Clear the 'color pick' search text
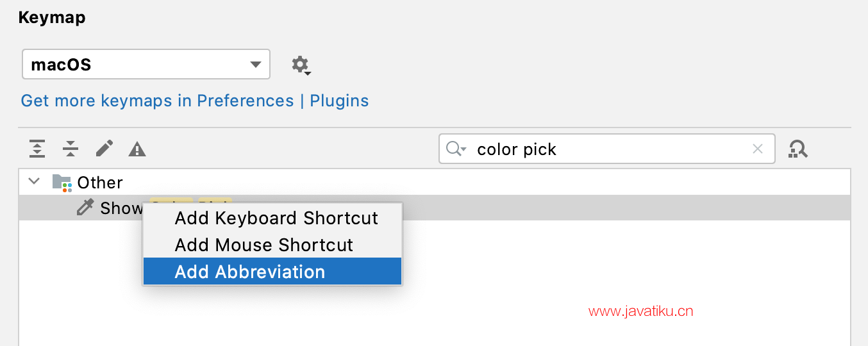Image resolution: width=868 pixels, height=346 pixels. (x=758, y=149)
